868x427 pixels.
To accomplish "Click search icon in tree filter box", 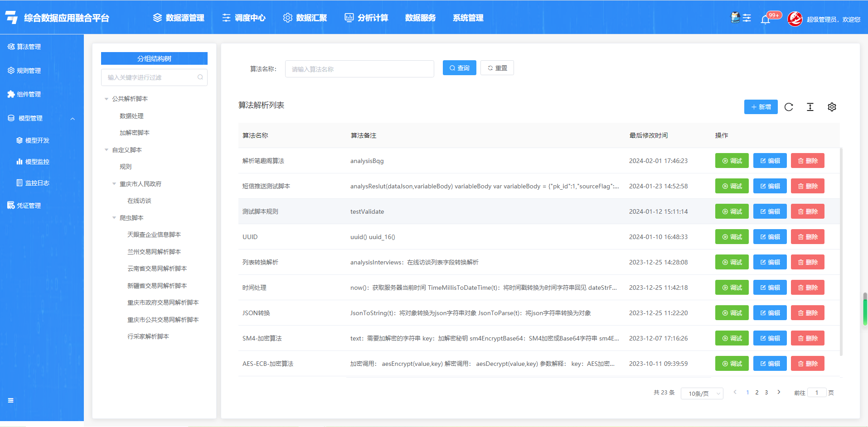I will click(200, 77).
